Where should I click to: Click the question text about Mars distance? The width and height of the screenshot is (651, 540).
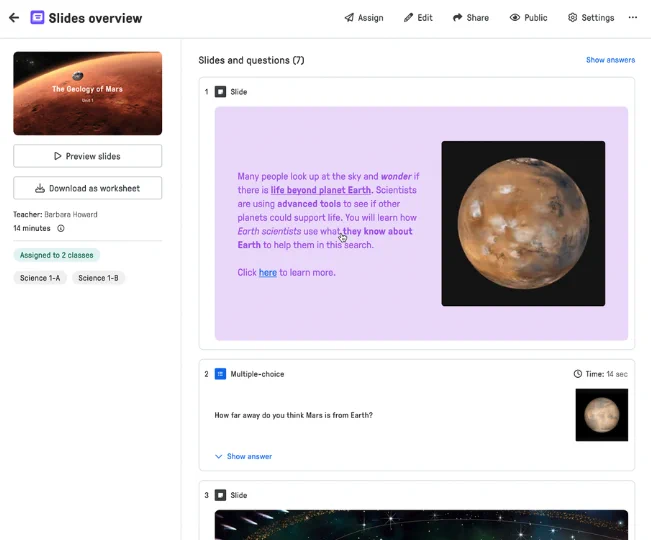pyautogui.click(x=294, y=415)
